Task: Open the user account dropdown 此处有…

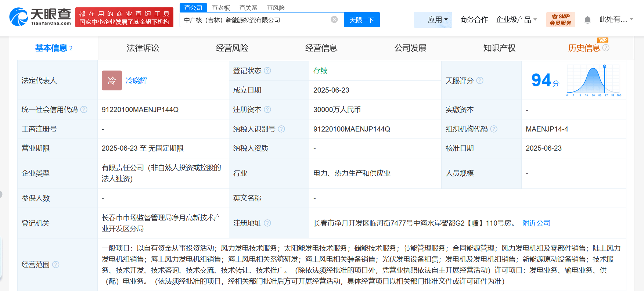Action: pos(616,19)
